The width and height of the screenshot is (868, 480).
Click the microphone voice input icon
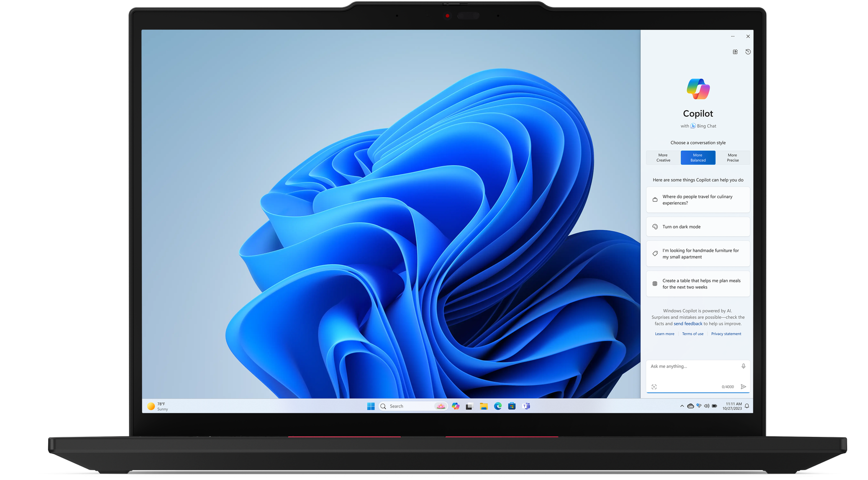743,366
